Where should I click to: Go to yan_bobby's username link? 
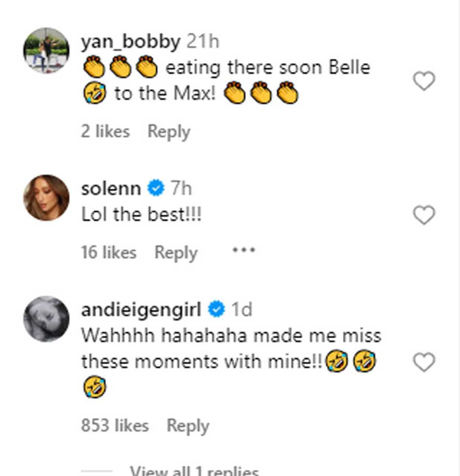point(130,42)
